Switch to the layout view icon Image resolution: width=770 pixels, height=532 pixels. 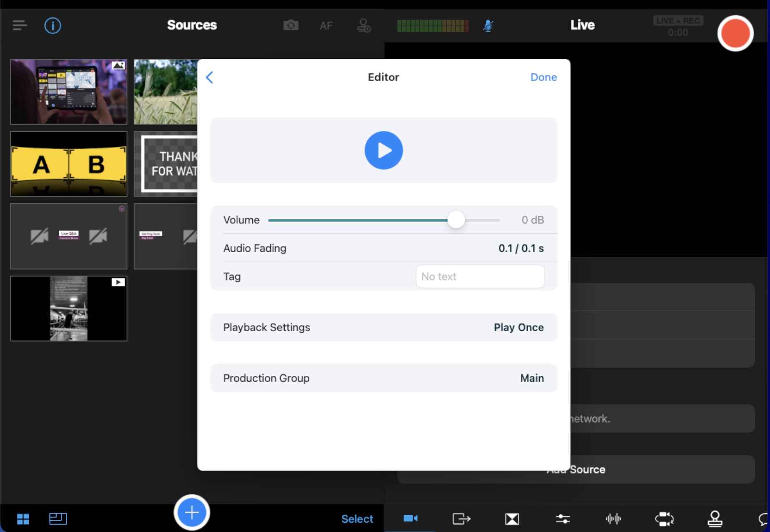point(58,519)
